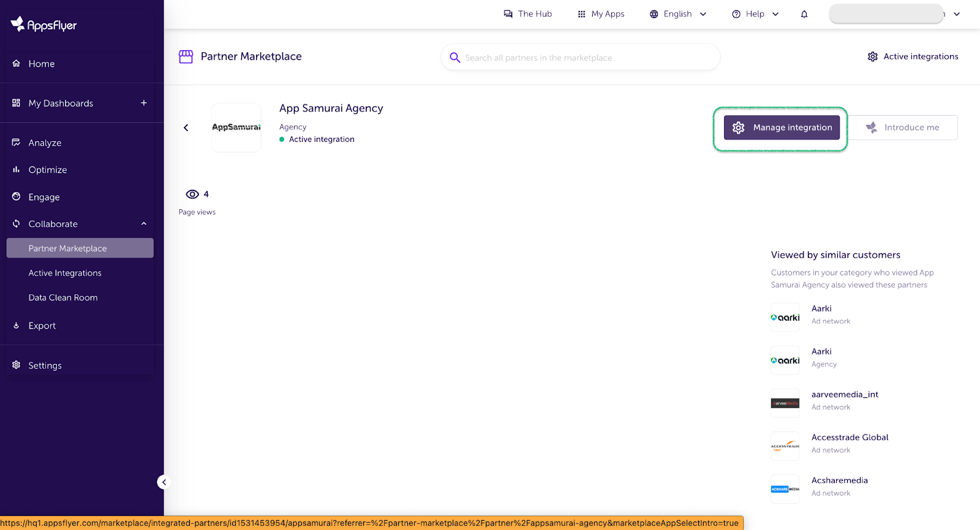Screen dimensions: 980x530
Task: Open the Export section
Action: pos(42,326)
